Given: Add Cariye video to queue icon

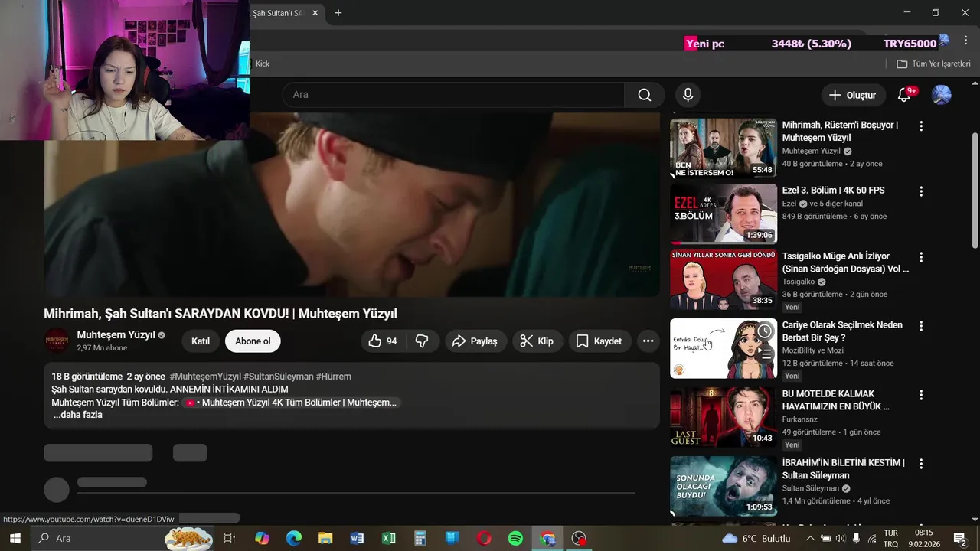Looking at the screenshot, I should click(x=764, y=354).
